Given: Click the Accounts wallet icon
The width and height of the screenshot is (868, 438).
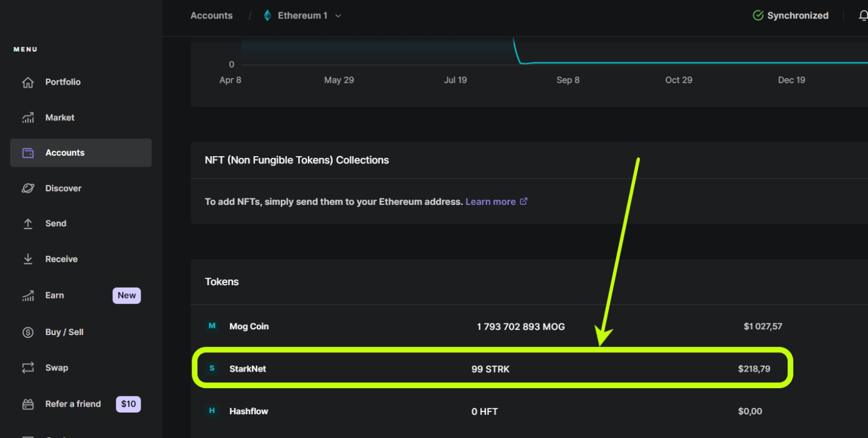Looking at the screenshot, I should [28, 153].
